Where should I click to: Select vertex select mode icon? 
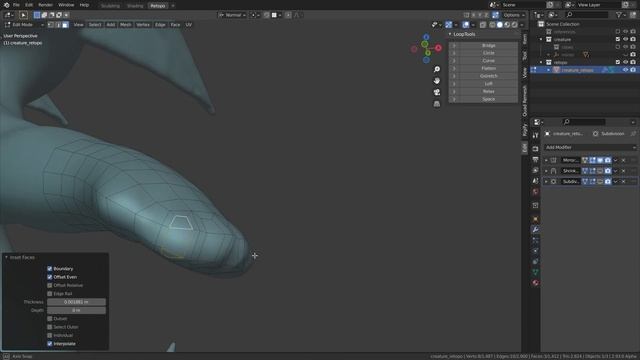51,25
